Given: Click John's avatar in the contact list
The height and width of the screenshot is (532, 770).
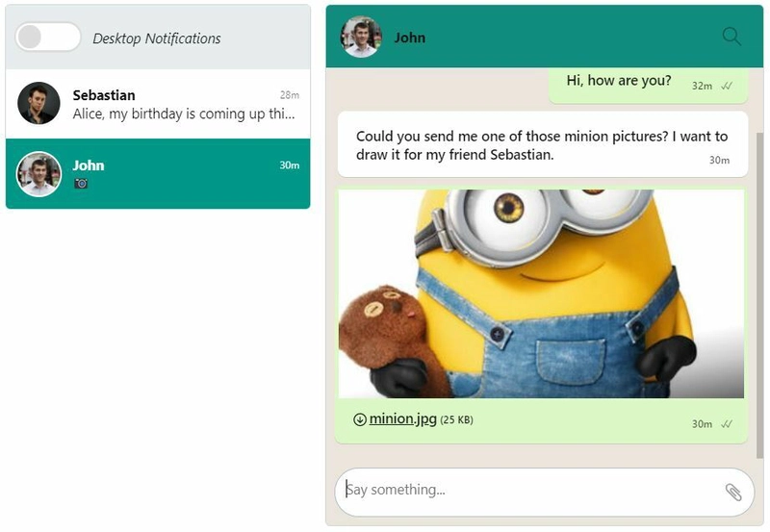Looking at the screenshot, I should click(38, 174).
